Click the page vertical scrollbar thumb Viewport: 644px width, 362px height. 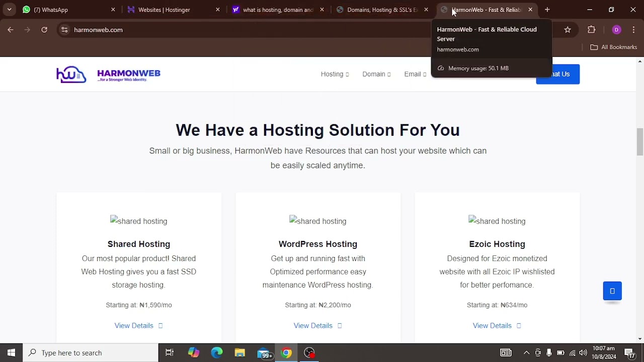(639, 142)
